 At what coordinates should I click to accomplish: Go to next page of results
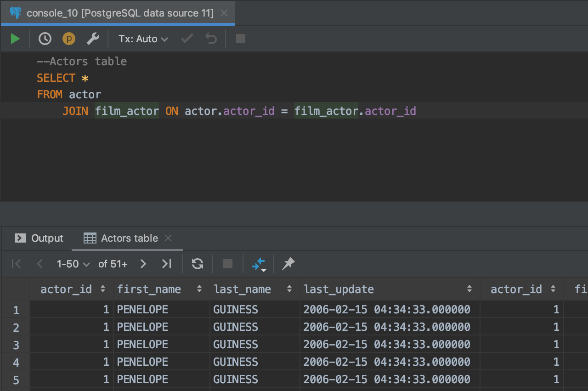(x=143, y=264)
